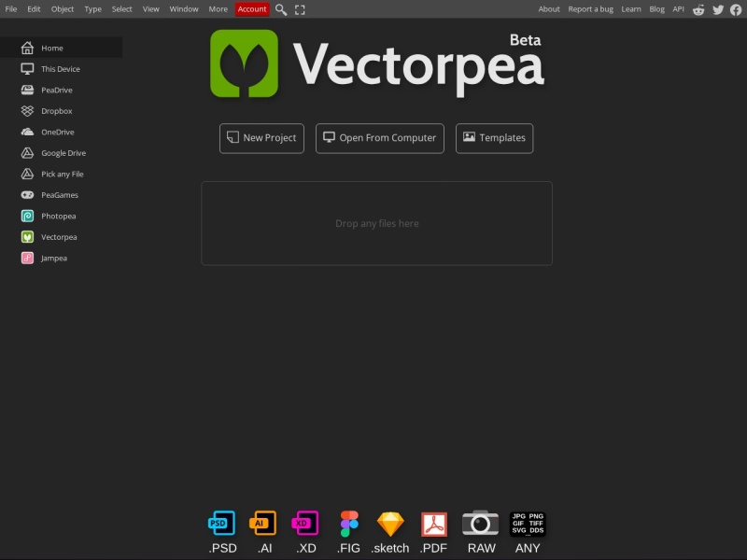Select the Pick any File label
747x560 pixels.
pos(63,174)
